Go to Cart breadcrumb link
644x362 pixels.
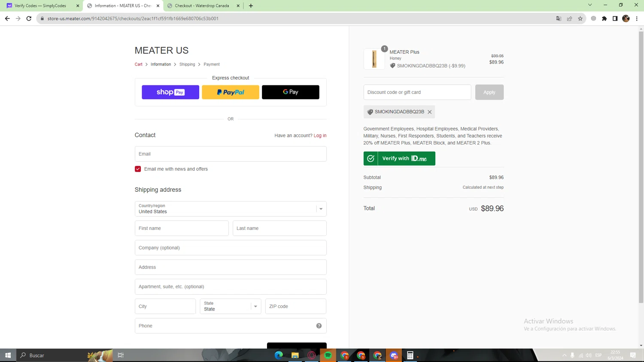(138, 64)
